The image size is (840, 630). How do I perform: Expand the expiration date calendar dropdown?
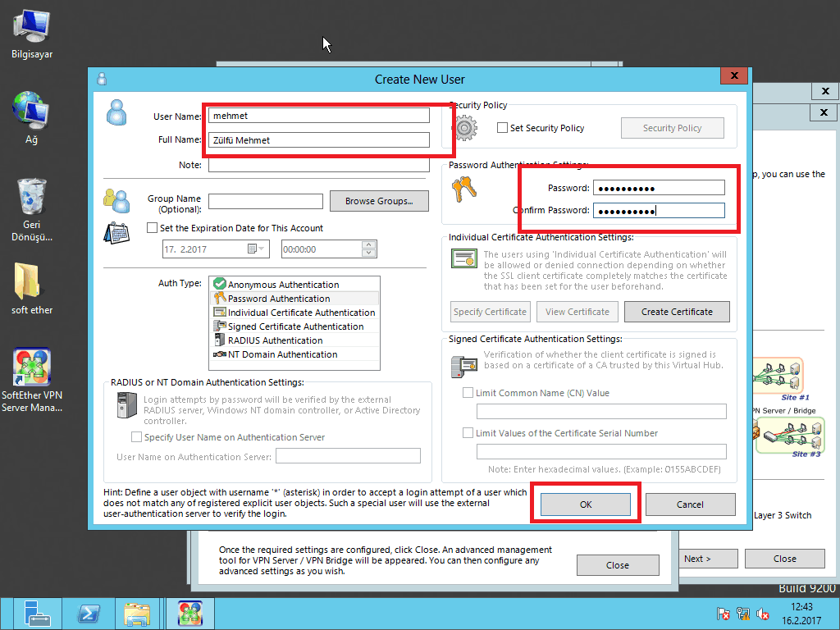click(x=261, y=249)
